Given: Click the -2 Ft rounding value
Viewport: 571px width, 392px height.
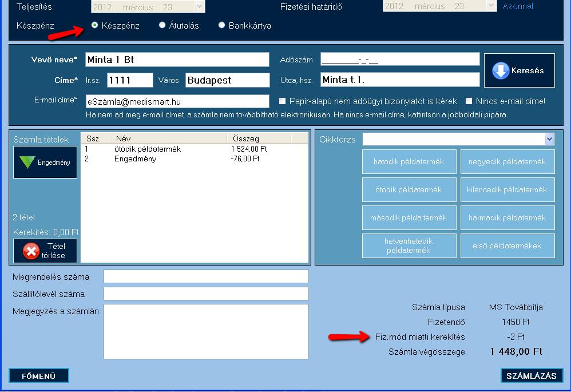Looking at the screenshot, I should (x=516, y=337).
